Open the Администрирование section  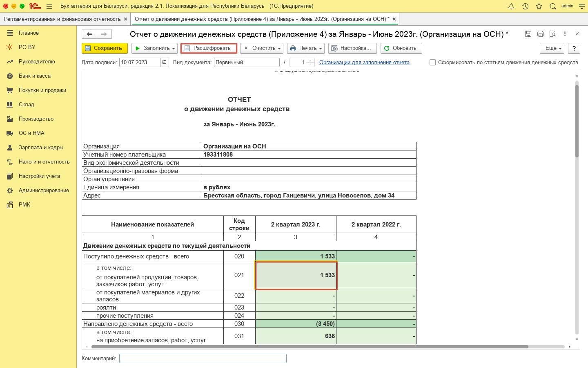pos(38,190)
